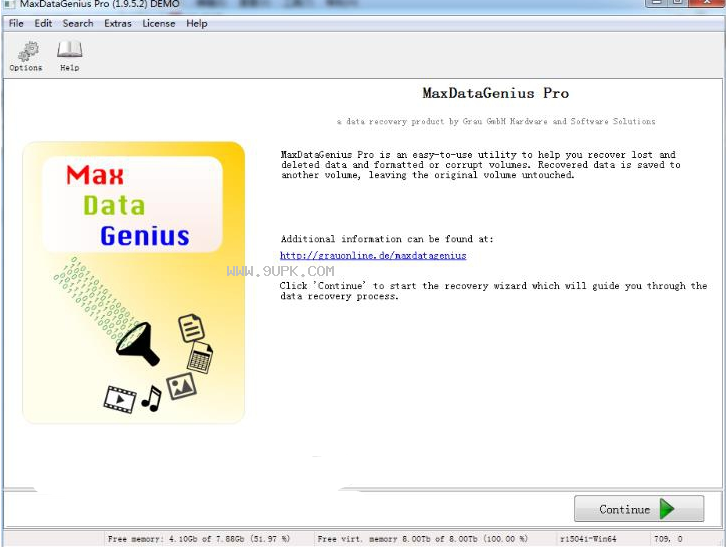
Task: Close the MaxDataGenius Pro window
Action: point(708,3)
